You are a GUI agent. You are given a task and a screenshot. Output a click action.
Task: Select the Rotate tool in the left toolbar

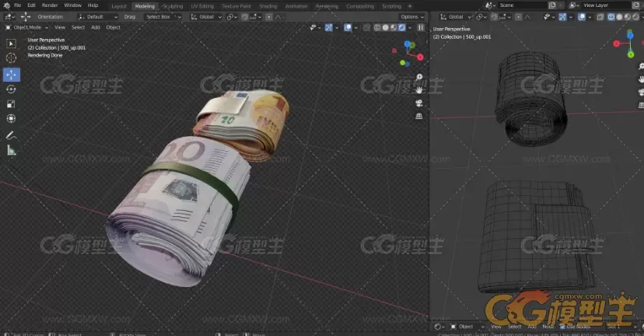click(11, 89)
